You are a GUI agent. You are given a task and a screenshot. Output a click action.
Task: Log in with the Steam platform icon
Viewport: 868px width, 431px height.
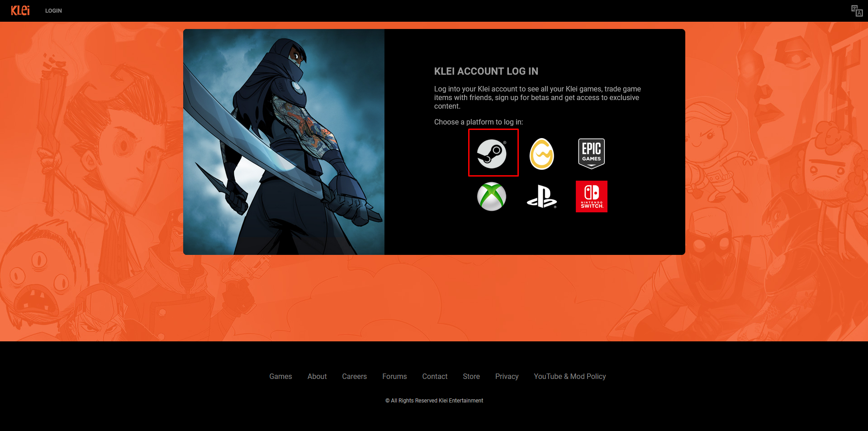point(492,153)
